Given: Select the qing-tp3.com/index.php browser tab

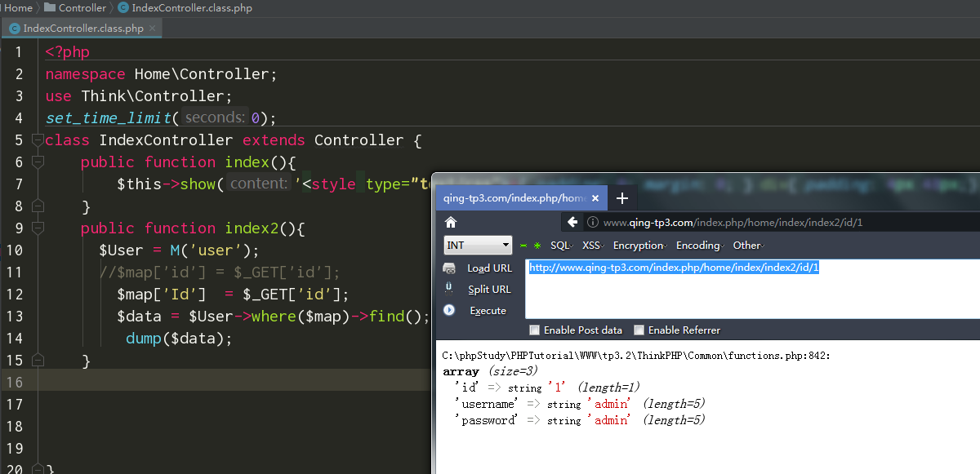Looking at the screenshot, I should pyautogui.click(x=522, y=198).
